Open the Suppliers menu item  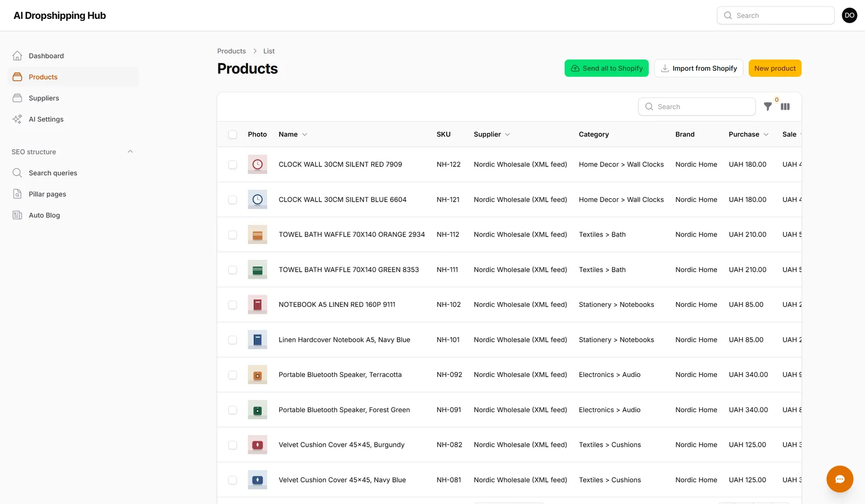point(72,98)
